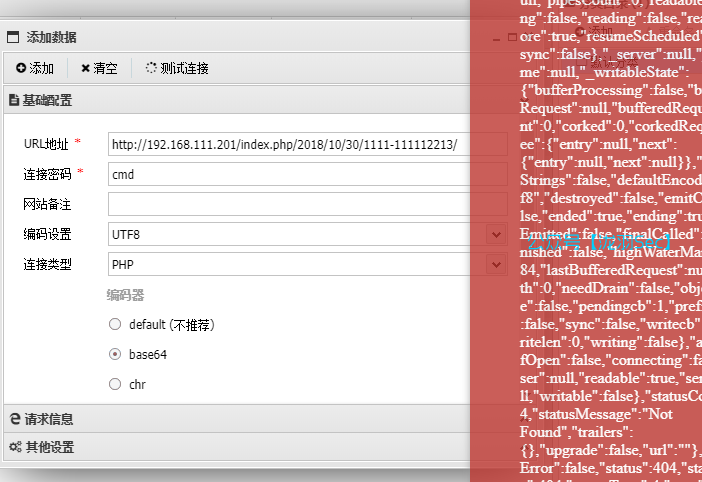702x482 pixels.
Task: Click the 基础配置 section document icon
Action: pos(13,100)
